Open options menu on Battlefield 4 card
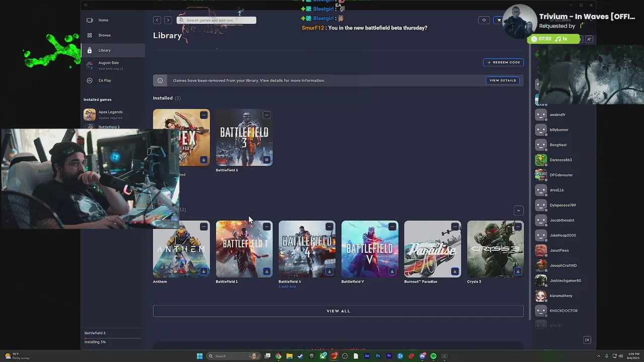Screen dimensions: 644x362 (329, 227)
